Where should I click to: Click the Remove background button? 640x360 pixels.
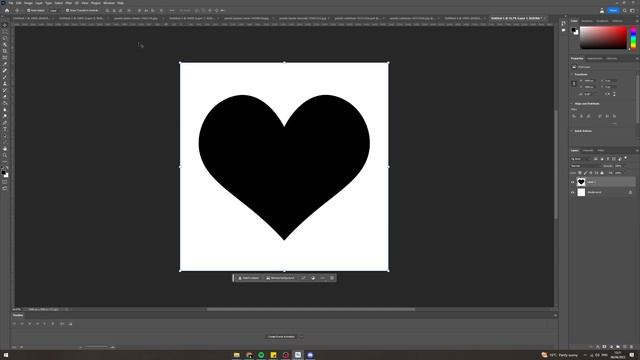[x=280, y=278]
